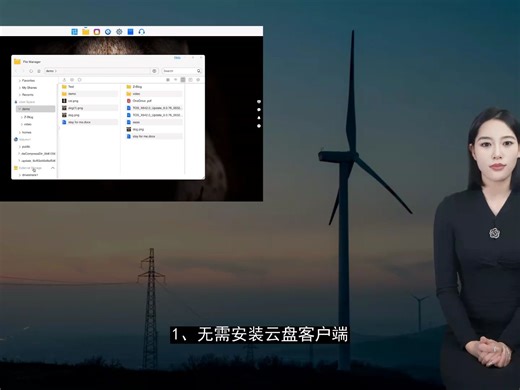Collapse the External Storage section chevron
Screen dimensions: 520x390
coord(53,168)
